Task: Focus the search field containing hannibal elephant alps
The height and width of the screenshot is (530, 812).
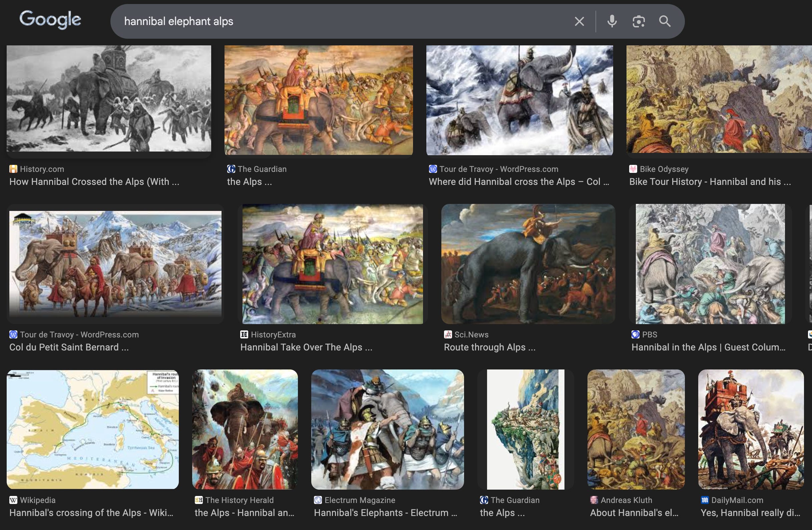Action: click(x=341, y=21)
